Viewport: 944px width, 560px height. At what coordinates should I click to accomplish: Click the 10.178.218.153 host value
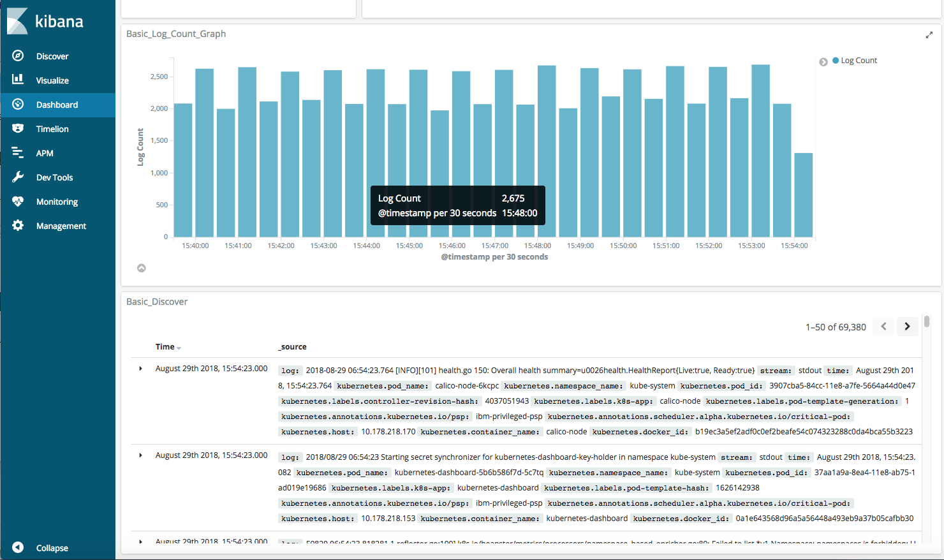(x=388, y=519)
